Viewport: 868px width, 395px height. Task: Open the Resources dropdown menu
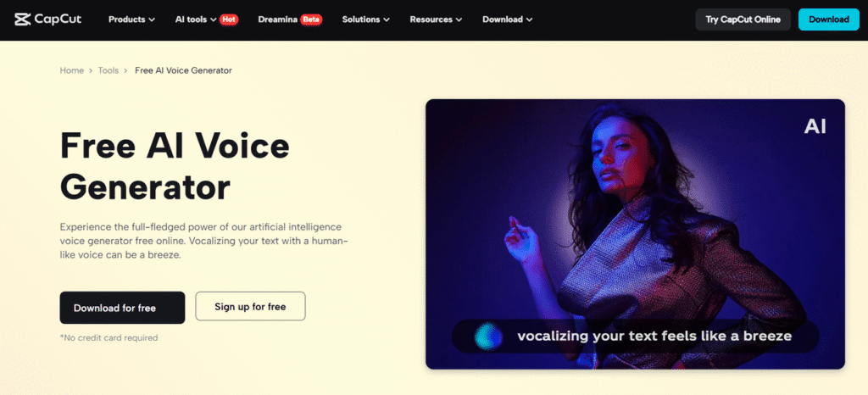click(x=436, y=19)
